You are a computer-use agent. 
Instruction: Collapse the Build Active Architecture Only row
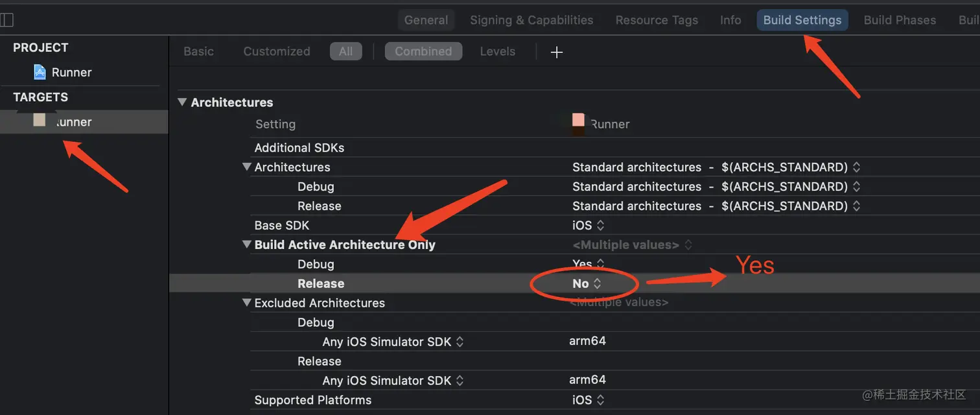coord(246,244)
